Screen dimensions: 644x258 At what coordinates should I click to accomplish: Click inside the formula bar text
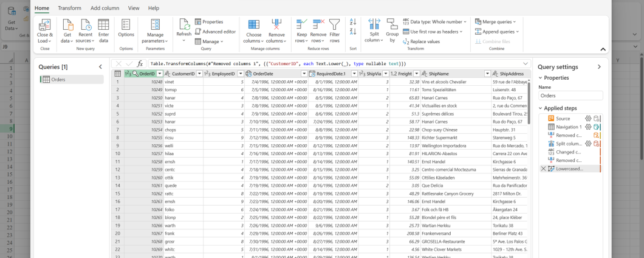tap(278, 64)
